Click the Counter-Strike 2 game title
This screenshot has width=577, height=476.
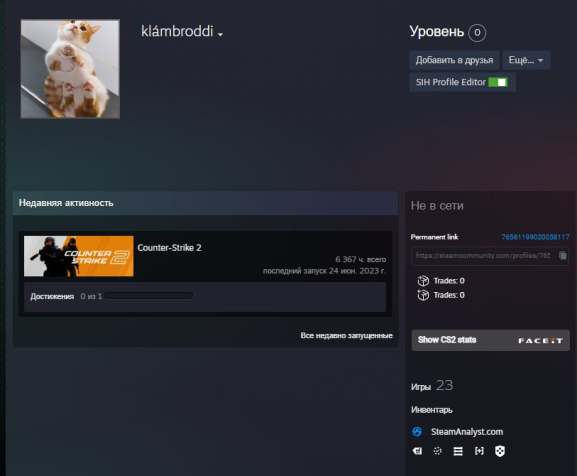pyautogui.click(x=169, y=248)
